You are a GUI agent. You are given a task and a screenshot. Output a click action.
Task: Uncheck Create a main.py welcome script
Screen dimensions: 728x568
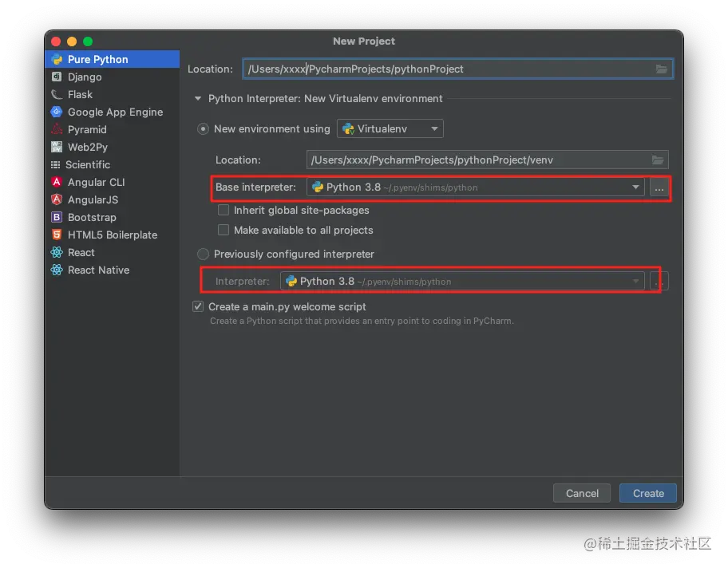(x=198, y=306)
